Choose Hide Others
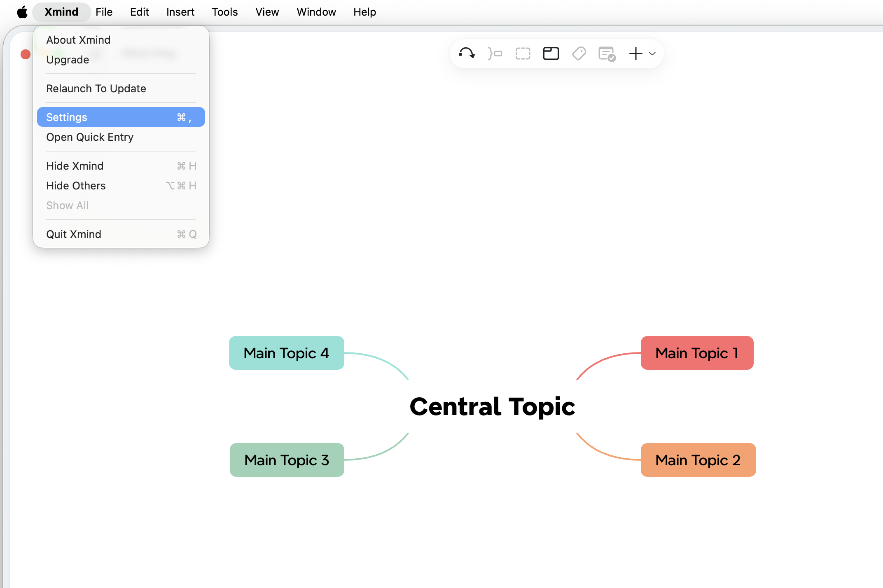The height and width of the screenshot is (588, 883). pos(121,186)
